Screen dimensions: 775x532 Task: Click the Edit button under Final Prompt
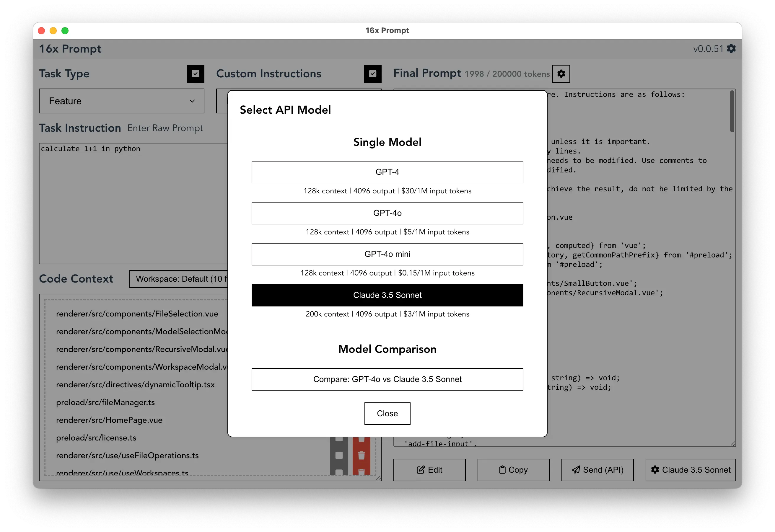click(x=429, y=470)
